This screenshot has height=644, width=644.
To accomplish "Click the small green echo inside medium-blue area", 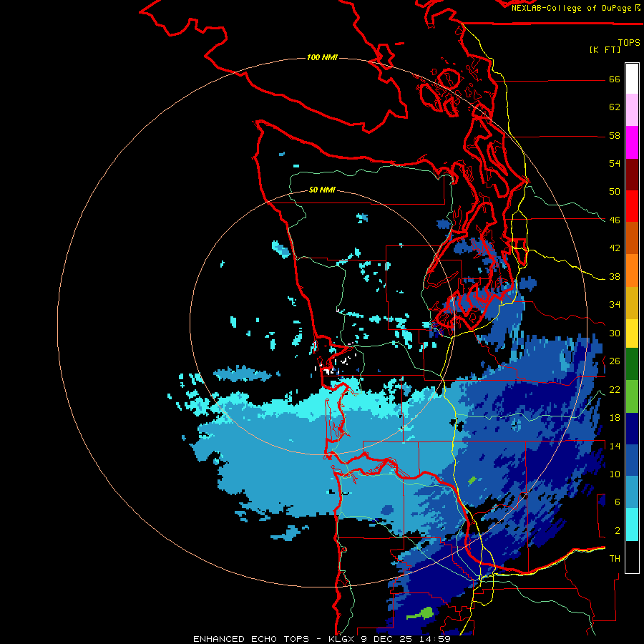I will click(x=472, y=479).
